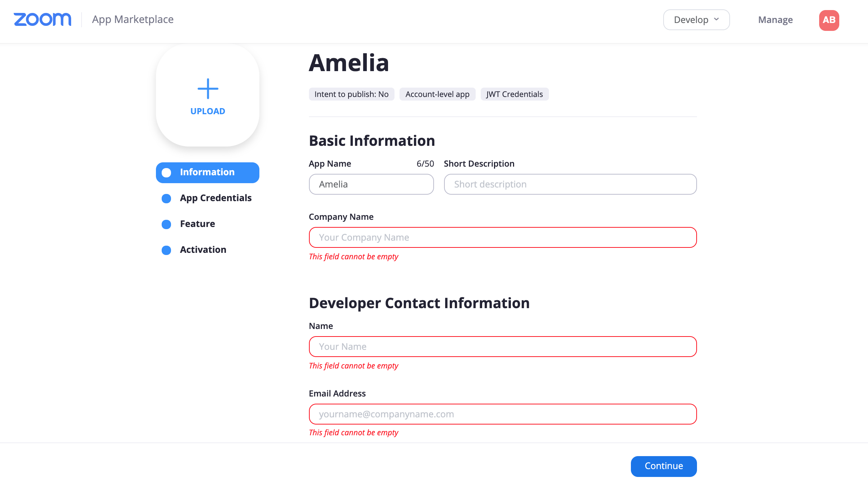Click the Information step circle
The width and height of the screenshot is (868, 487).
pyautogui.click(x=166, y=173)
